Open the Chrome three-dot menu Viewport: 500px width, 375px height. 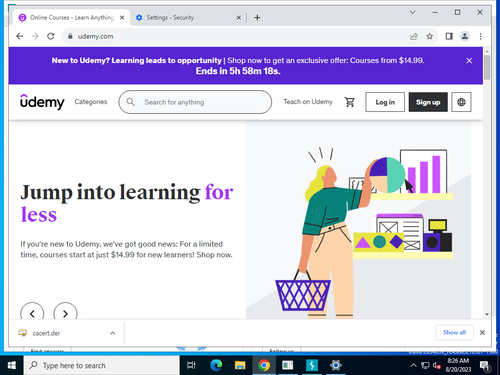[x=480, y=36]
